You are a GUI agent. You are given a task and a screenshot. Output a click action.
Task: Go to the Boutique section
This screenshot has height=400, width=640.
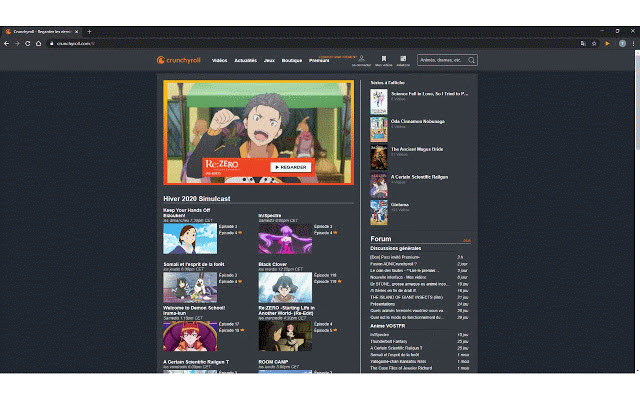(x=292, y=60)
